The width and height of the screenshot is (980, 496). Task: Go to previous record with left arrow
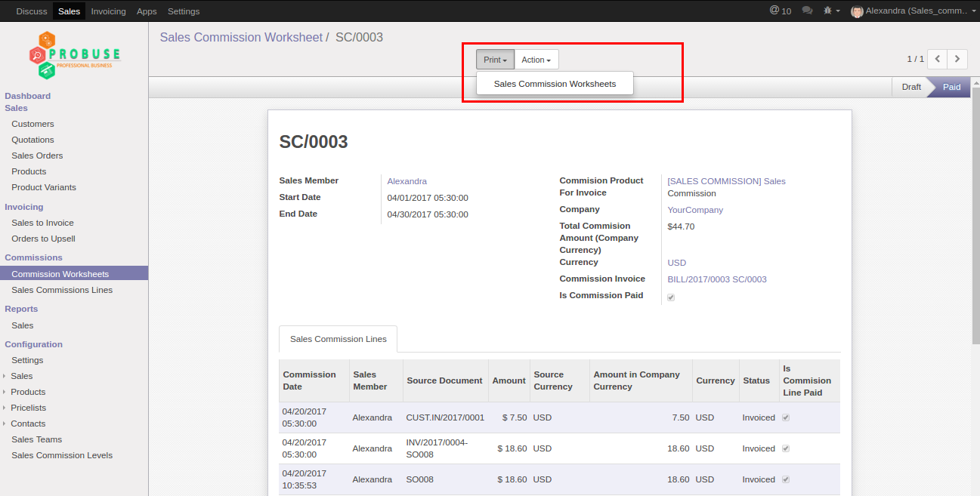(937, 59)
